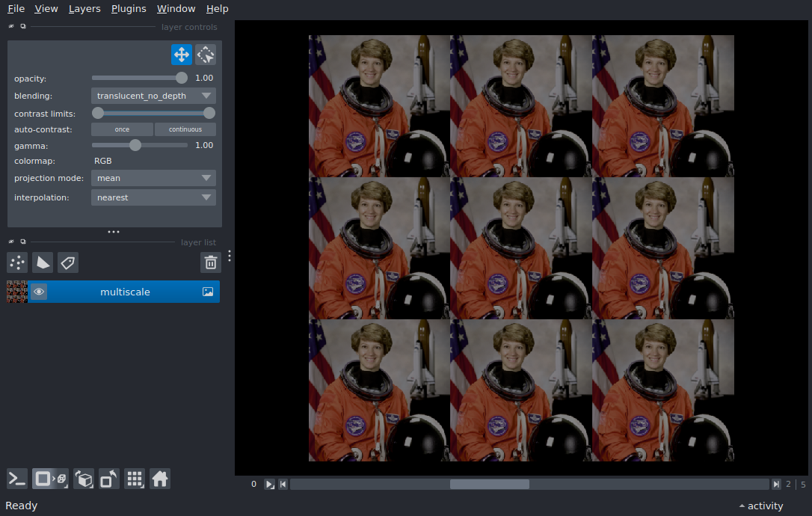
Task: Toggle between 2D and 3D display
Action: (50, 479)
